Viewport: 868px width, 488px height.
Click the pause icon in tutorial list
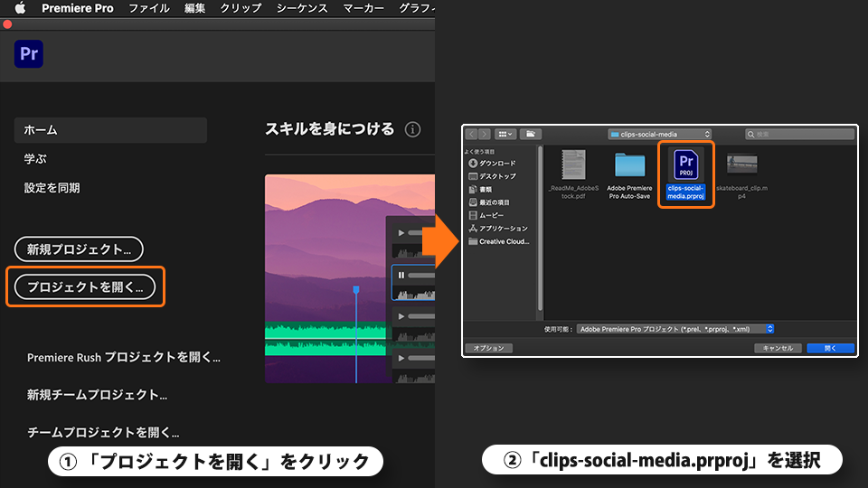coord(401,275)
